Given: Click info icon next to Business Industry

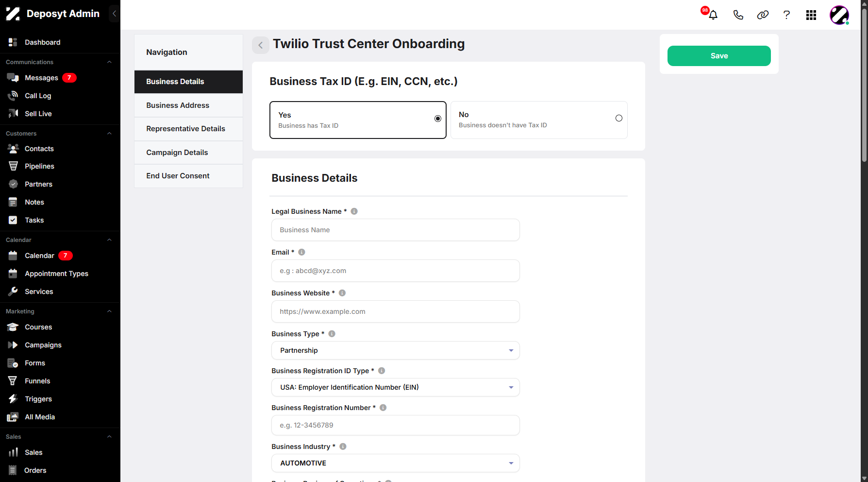Looking at the screenshot, I should pyautogui.click(x=343, y=447).
